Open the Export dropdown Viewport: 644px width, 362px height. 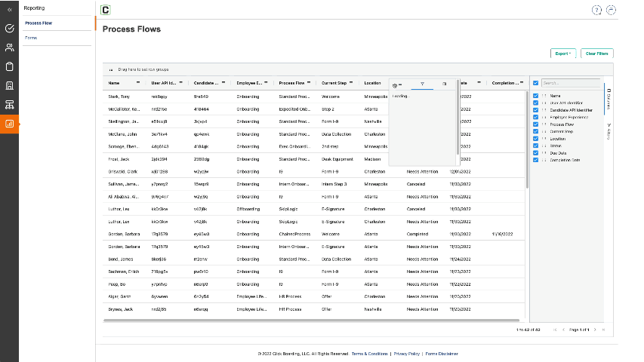pyautogui.click(x=563, y=54)
